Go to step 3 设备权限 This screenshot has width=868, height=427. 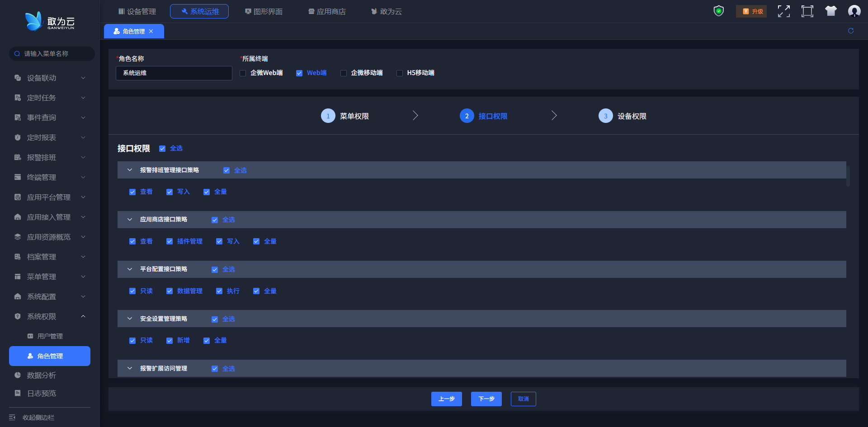click(x=623, y=116)
